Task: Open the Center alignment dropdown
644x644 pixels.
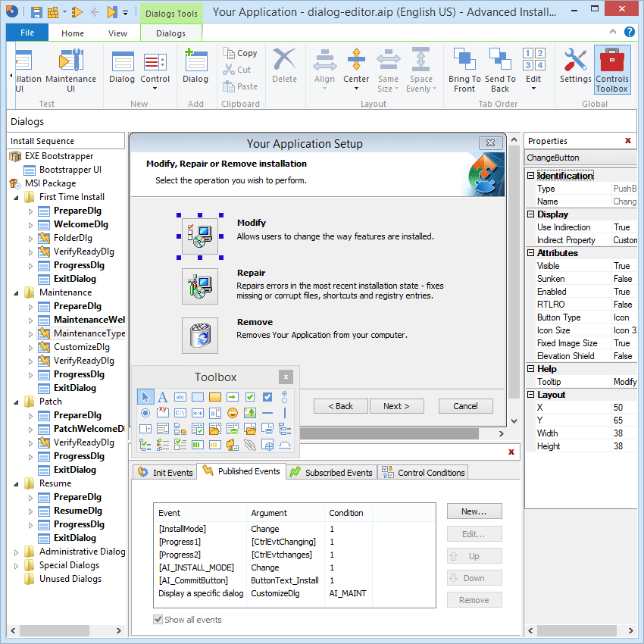Action: point(356,87)
